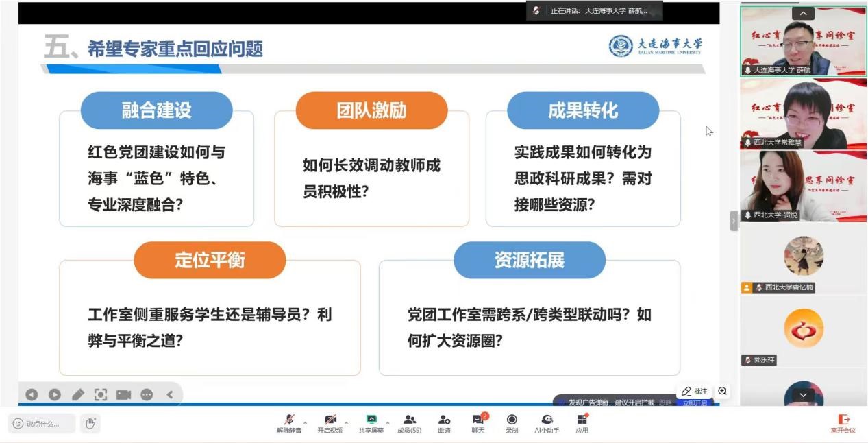Click the zoom-in magnifier next to 批注
Screen dimensions: 868x443
pos(722,391)
